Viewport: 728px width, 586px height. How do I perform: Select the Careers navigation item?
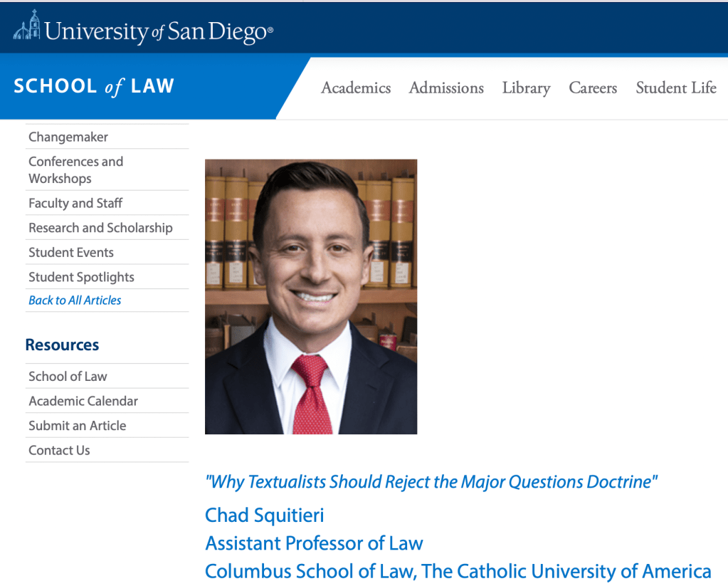tap(593, 88)
